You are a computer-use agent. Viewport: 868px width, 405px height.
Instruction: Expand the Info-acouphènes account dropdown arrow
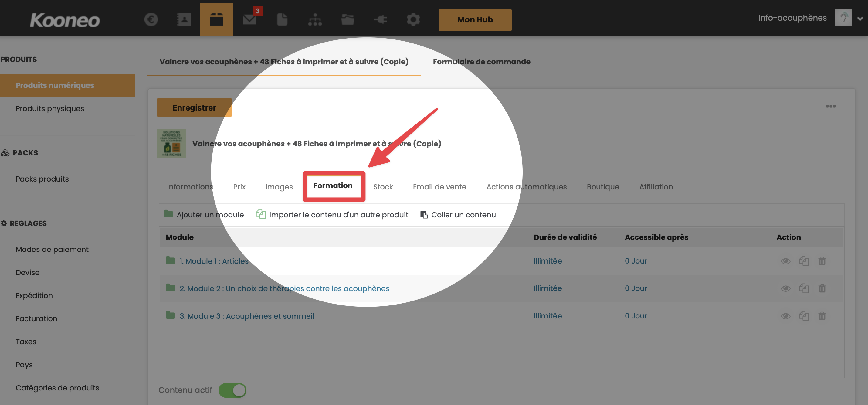click(x=860, y=19)
